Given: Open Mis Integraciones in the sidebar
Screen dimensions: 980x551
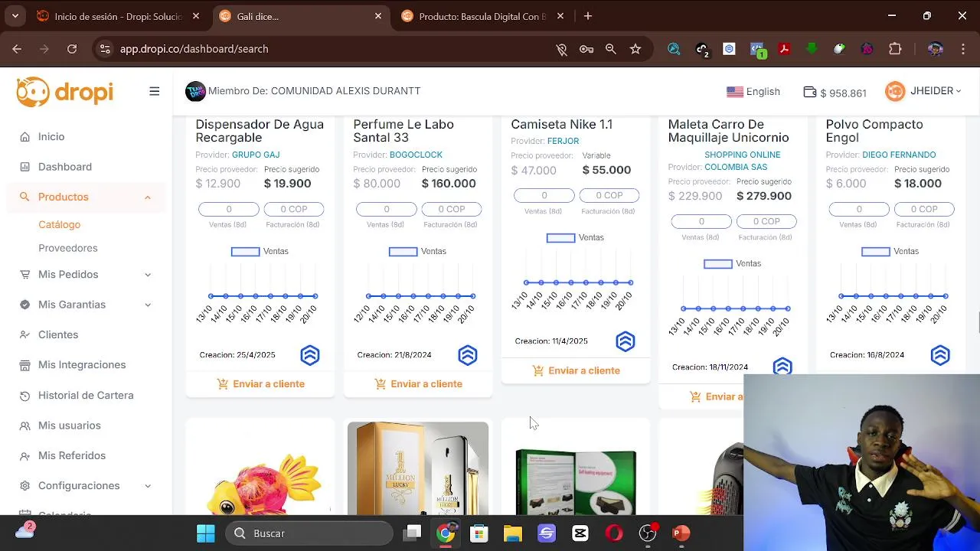Looking at the screenshot, I should [82, 365].
